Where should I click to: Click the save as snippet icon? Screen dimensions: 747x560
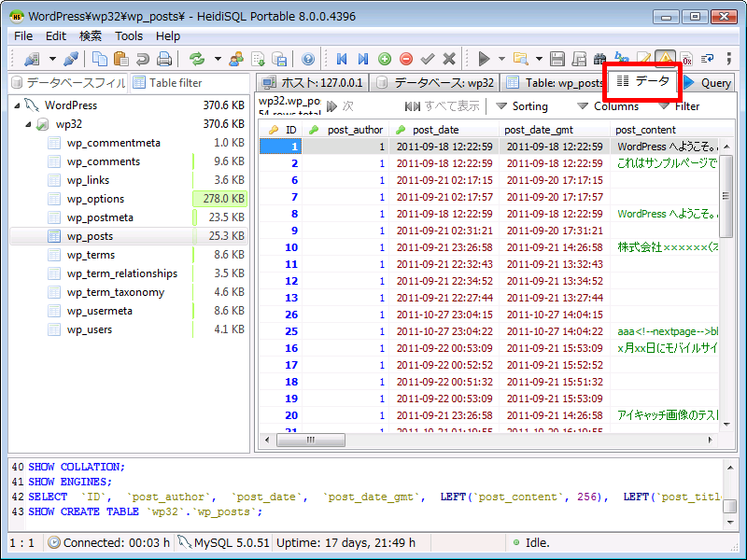[x=579, y=59]
